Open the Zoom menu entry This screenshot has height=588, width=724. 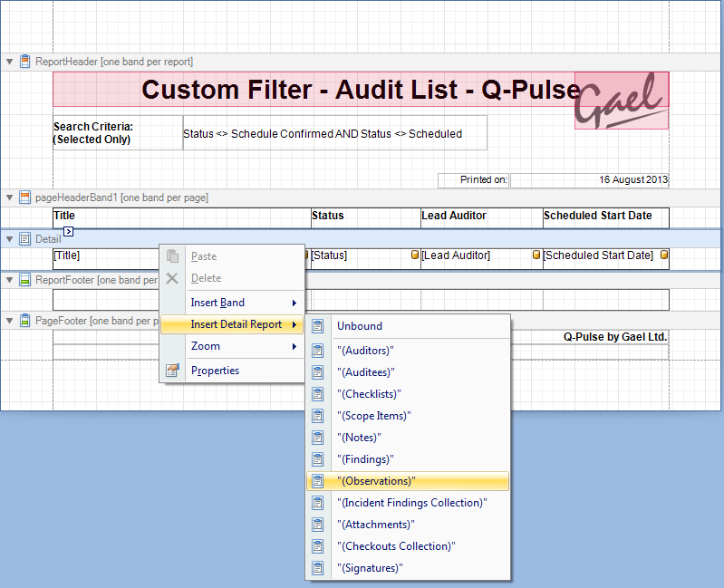[232, 346]
